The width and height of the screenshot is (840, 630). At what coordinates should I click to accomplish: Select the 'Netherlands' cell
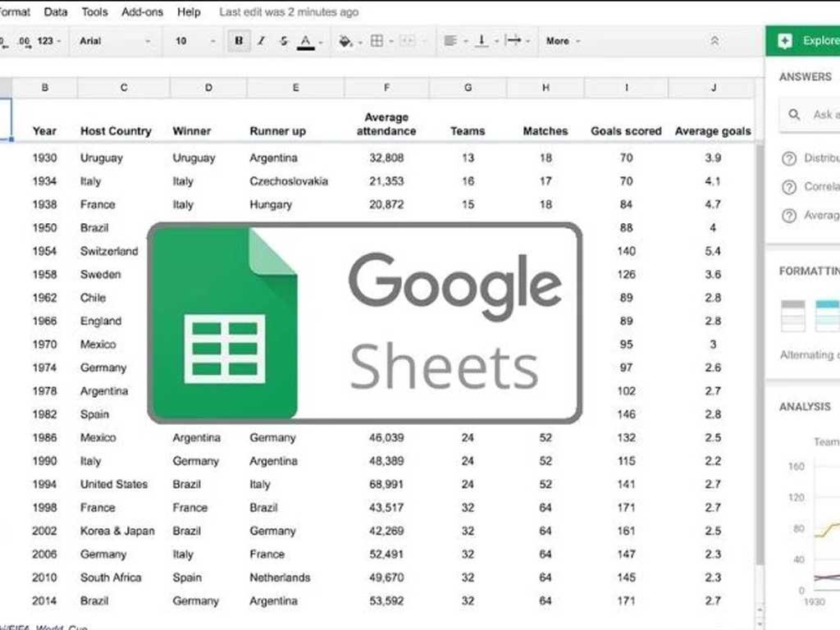tap(281, 577)
